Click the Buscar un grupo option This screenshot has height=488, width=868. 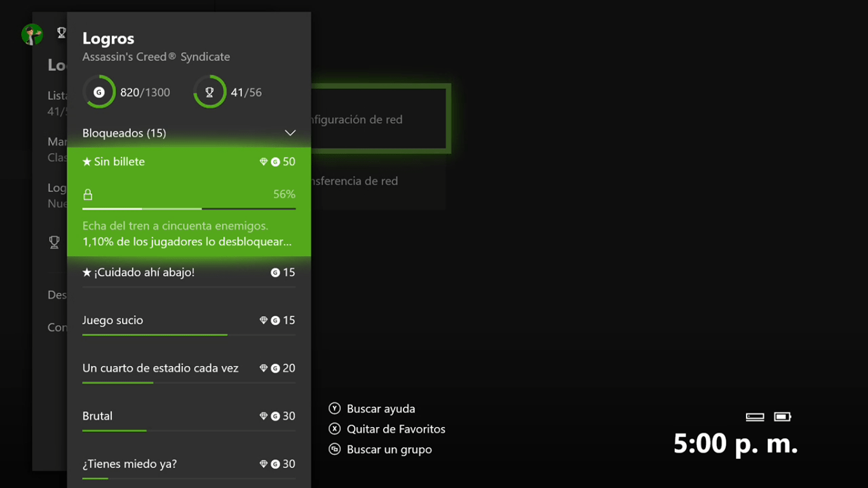pos(389,449)
